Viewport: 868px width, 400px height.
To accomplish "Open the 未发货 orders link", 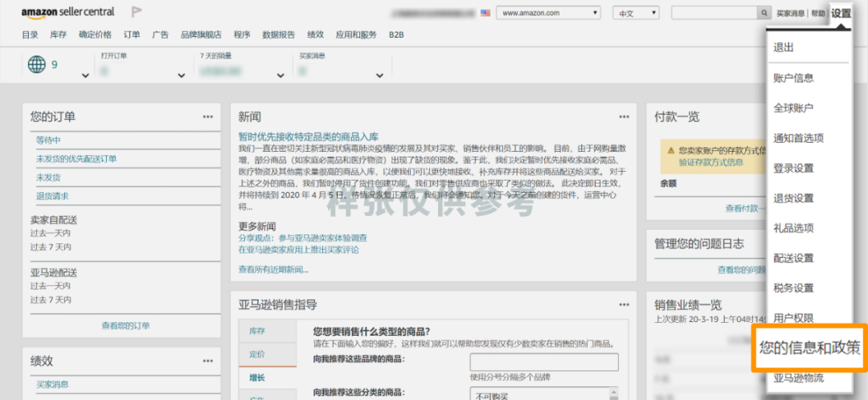I will point(49,178).
